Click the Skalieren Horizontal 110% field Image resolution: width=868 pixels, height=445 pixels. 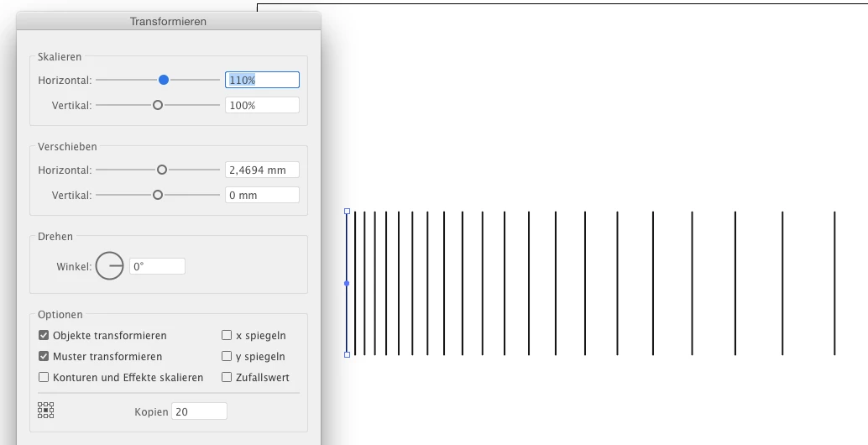click(263, 81)
